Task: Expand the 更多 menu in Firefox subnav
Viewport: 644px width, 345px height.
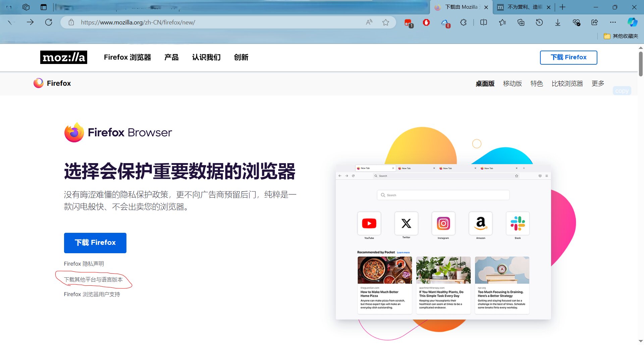Action: point(598,83)
